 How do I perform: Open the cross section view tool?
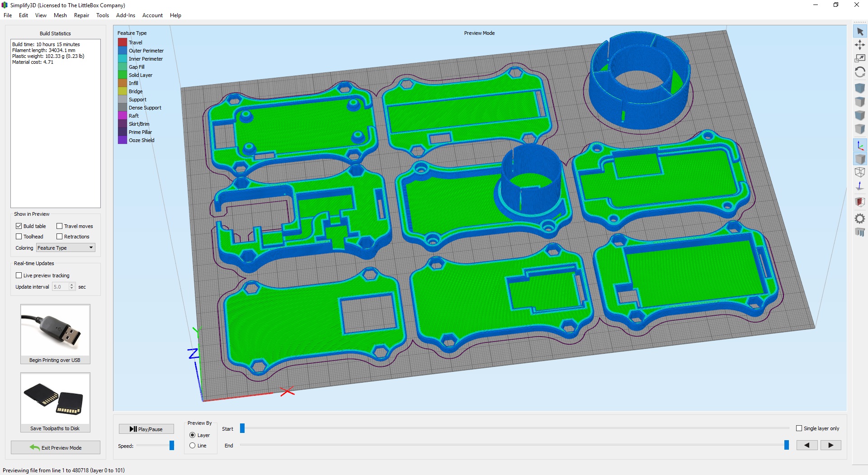tap(860, 202)
